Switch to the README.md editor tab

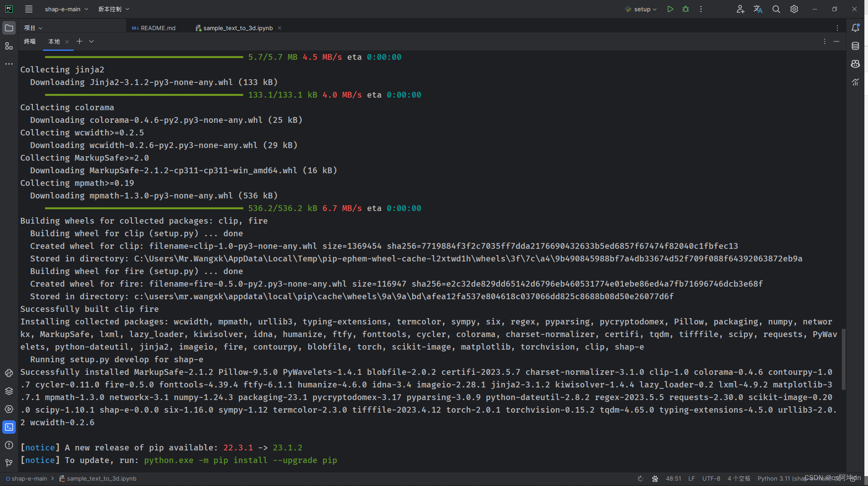coord(154,28)
